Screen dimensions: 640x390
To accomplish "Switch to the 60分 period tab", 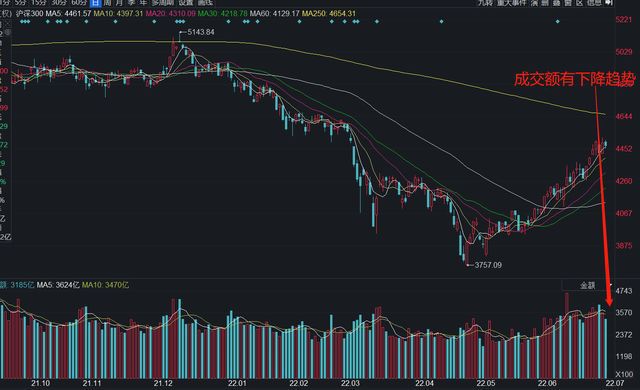I will point(79,2).
